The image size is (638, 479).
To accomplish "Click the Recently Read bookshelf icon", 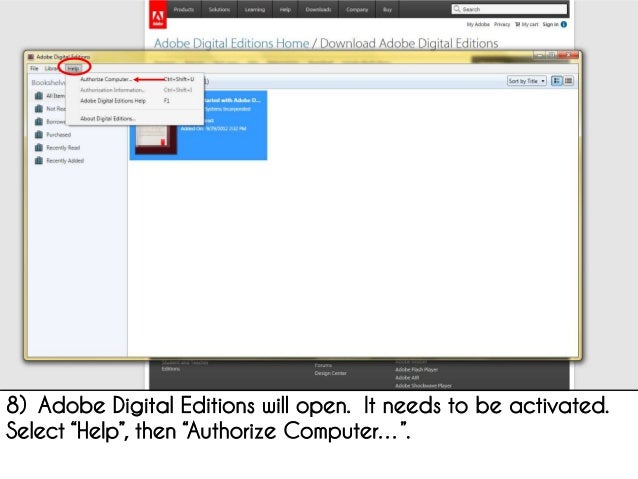I will pos(39,148).
